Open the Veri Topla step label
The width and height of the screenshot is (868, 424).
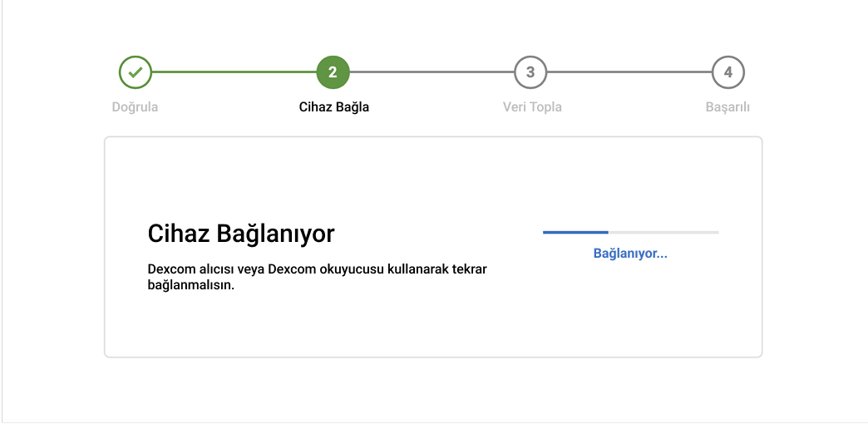(x=532, y=107)
